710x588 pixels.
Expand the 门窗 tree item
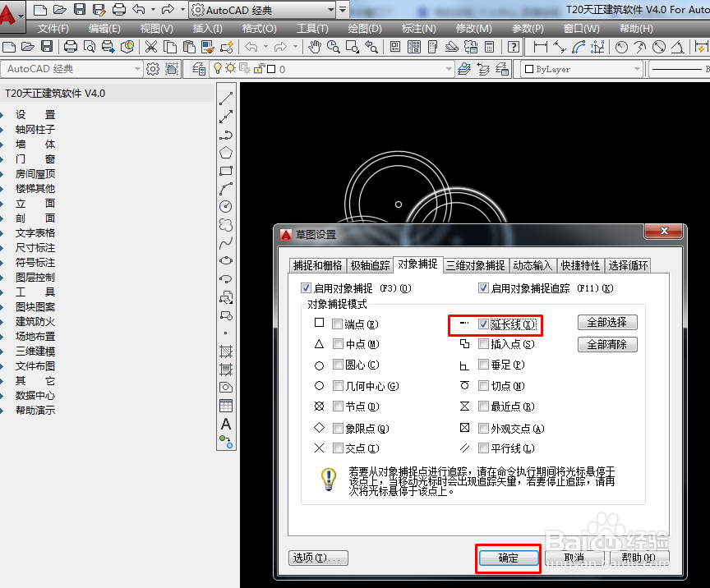point(35,158)
